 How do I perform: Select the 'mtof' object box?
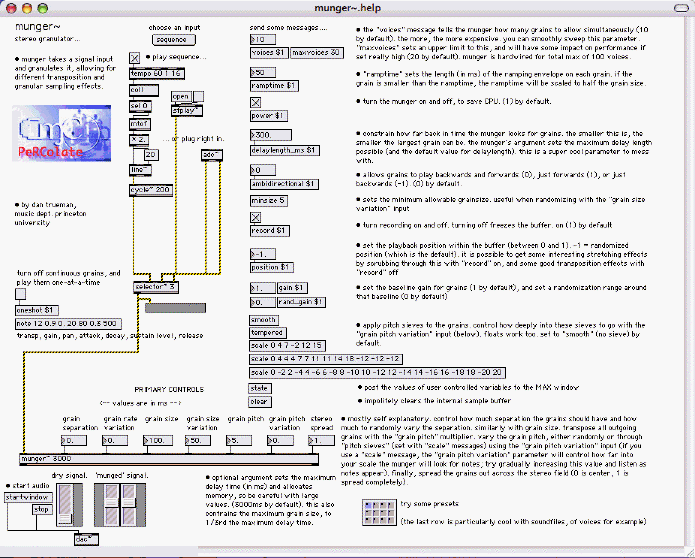pos(140,124)
